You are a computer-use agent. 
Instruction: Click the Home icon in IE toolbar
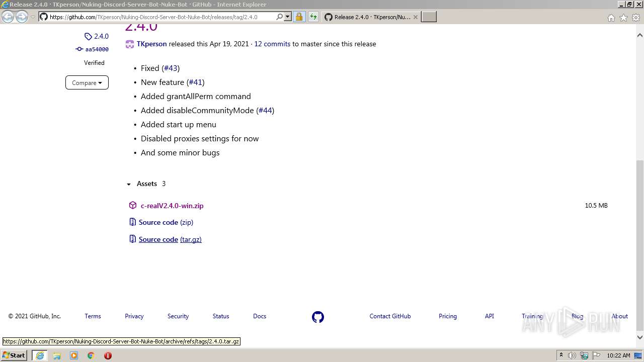pos(611,18)
